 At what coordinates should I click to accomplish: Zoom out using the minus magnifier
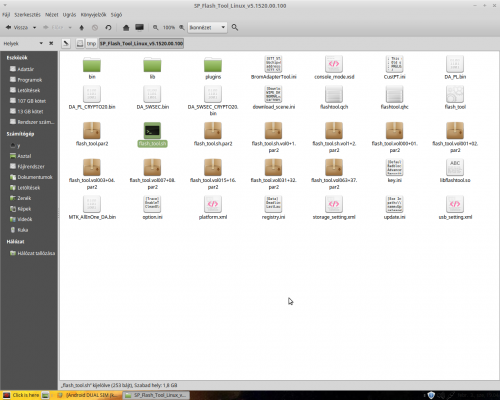tap(156, 27)
